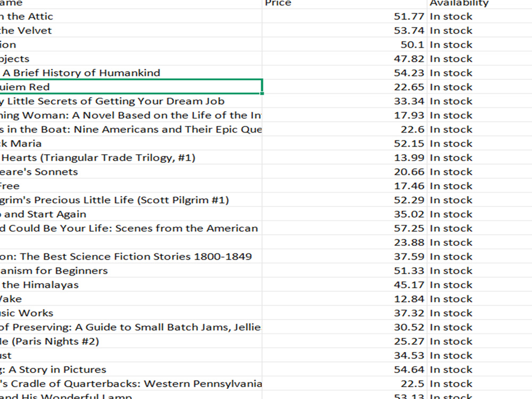This screenshot has height=399, width=532.
Task: Click the price cell 35.02
Action: click(344, 214)
